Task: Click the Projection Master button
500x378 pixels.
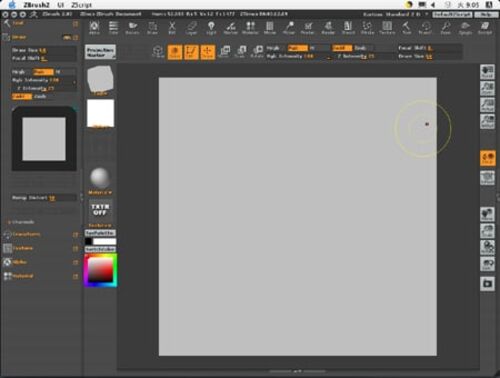Action: tap(100, 52)
